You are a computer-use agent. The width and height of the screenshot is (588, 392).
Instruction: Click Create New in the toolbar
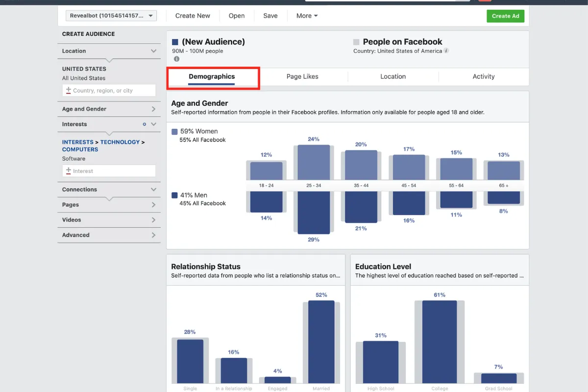193,16
